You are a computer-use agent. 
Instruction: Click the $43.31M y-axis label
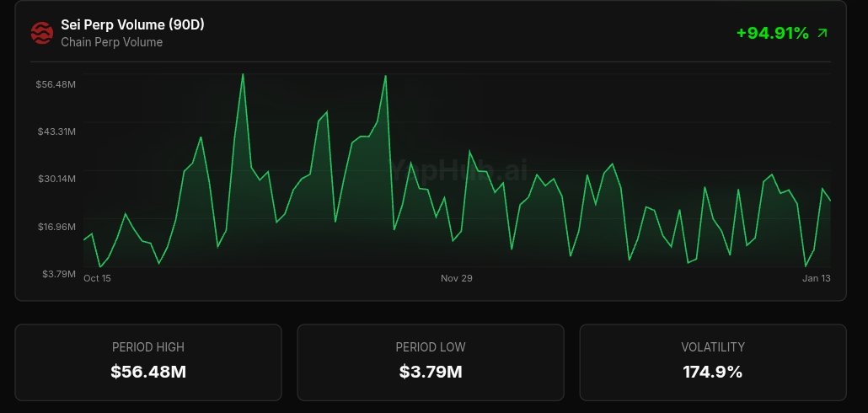pyautogui.click(x=56, y=131)
